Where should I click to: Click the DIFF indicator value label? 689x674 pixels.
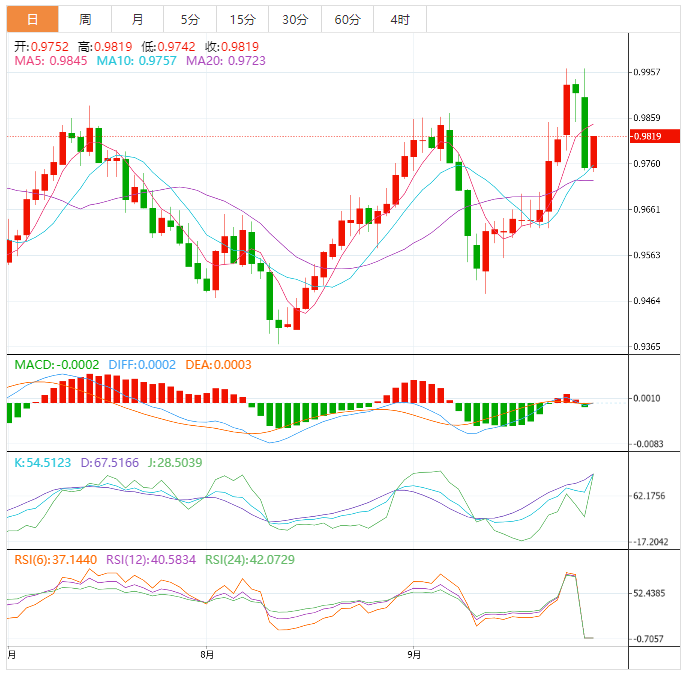pos(140,365)
